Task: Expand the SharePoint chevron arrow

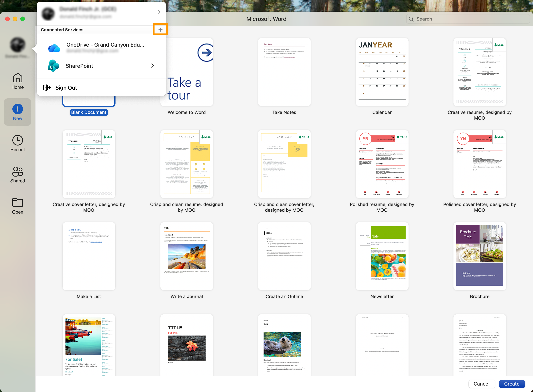Action: pos(153,66)
